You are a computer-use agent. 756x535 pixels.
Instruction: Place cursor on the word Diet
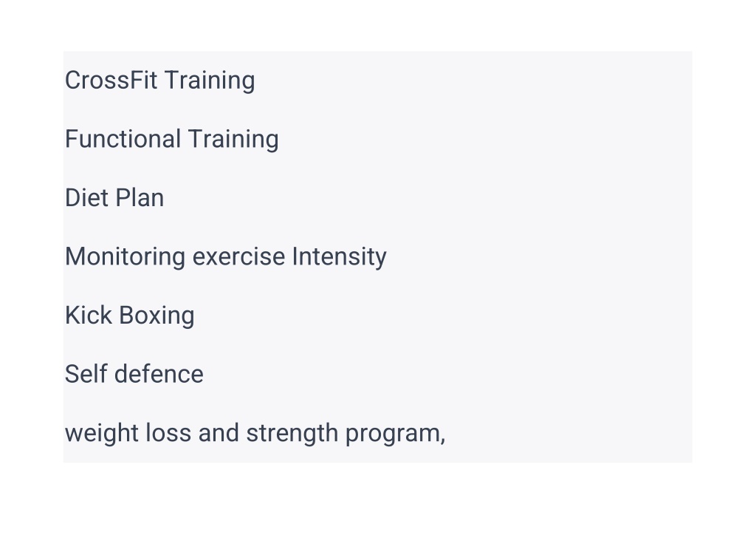pyautogui.click(x=86, y=198)
